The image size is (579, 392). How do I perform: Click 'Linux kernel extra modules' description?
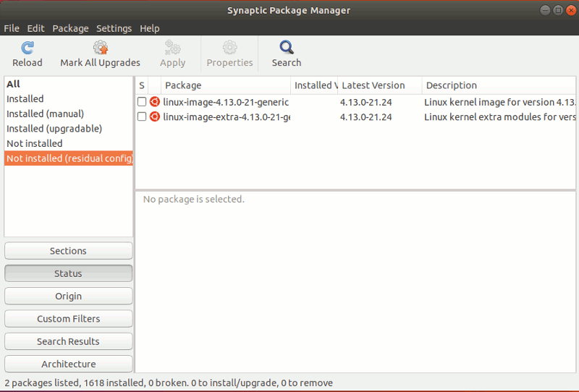[499, 117]
